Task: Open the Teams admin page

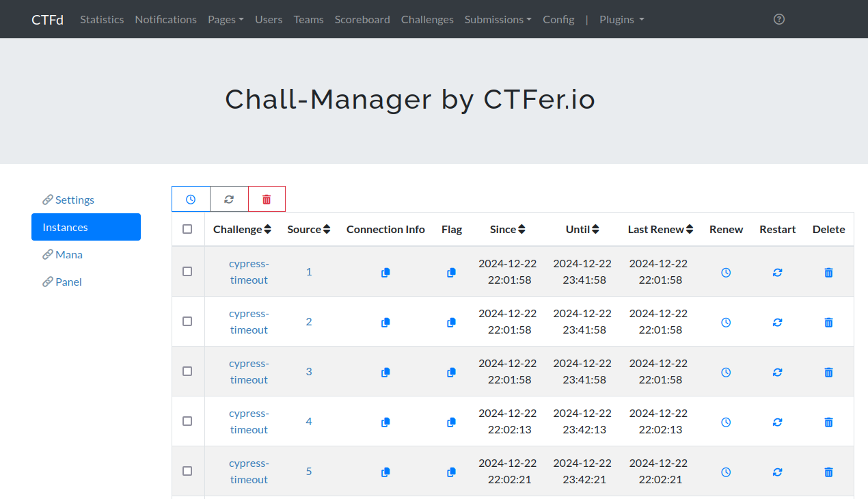Action: coord(309,19)
